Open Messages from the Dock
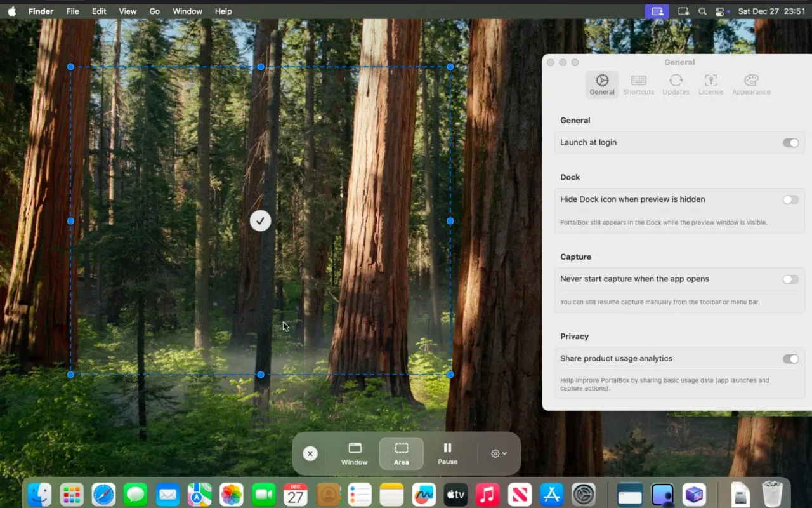The width and height of the screenshot is (812, 508). point(136,494)
